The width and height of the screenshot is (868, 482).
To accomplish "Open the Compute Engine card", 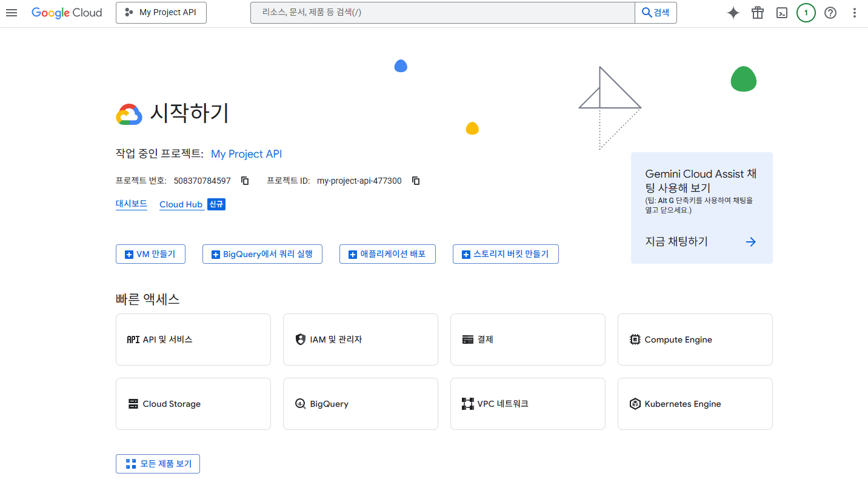I will (x=695, y=340).
